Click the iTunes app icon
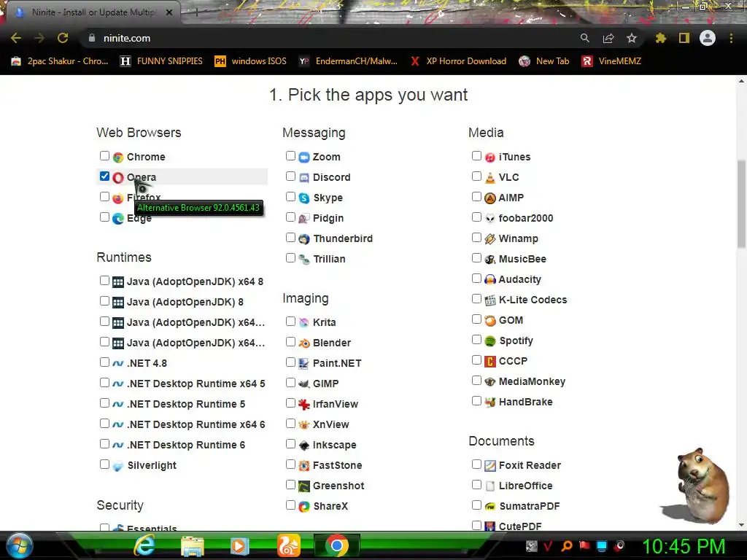 pos(489,157)
